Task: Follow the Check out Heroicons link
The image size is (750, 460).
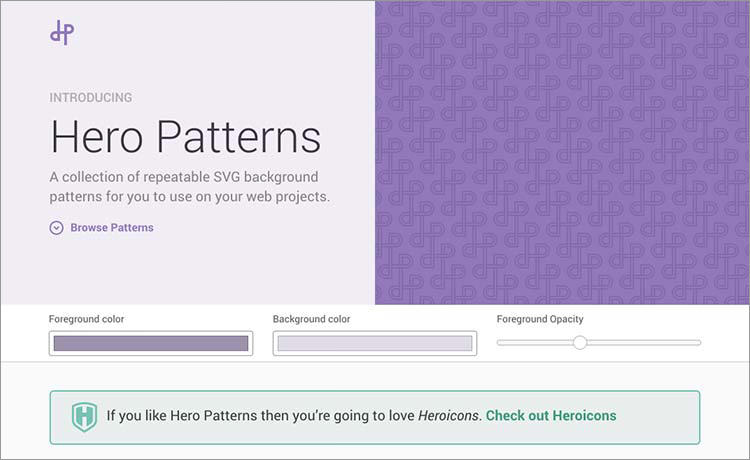Action: [551, 416]
